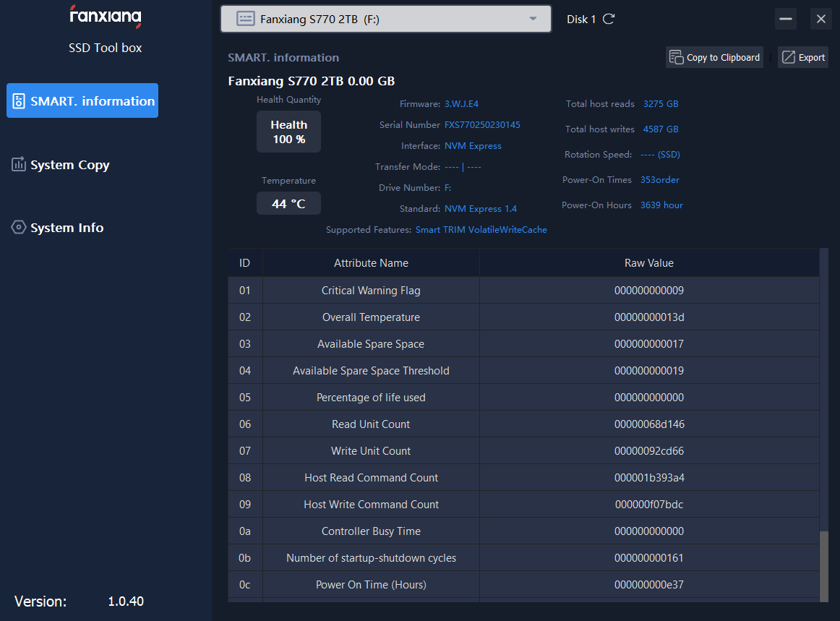Click the fanxiang logo
This screenshot has width=840, height=621.
coord(106,16)
